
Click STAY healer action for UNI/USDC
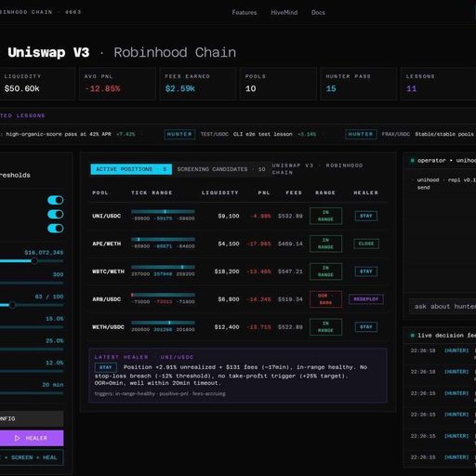click(366, 216)
